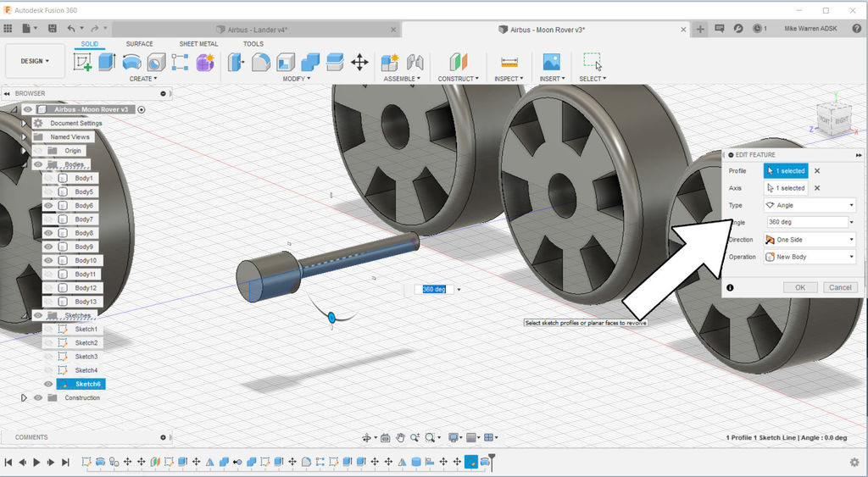Open the ASSEMBLE menu dropdown
The image size is (868, 477).
point(402,79)
